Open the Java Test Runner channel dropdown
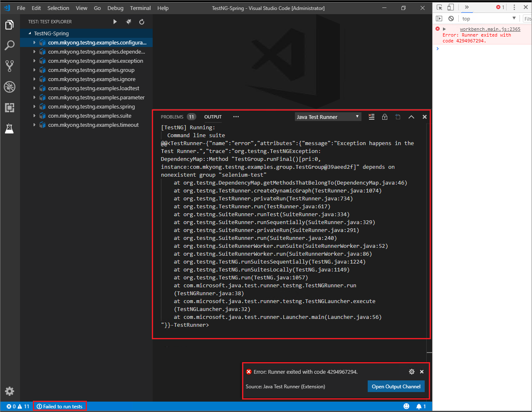 (328, 117)
